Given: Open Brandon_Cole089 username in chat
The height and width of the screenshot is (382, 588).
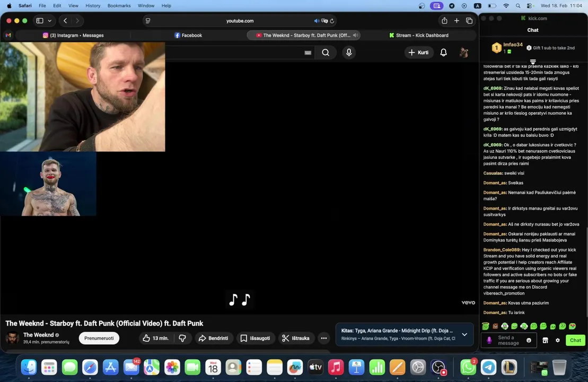Looking at the screenshot, I should (x=502, y=249).
